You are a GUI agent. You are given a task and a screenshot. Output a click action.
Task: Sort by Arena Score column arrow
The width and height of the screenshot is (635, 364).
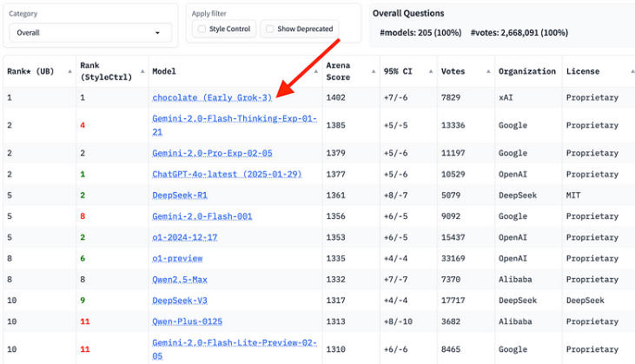374,71
